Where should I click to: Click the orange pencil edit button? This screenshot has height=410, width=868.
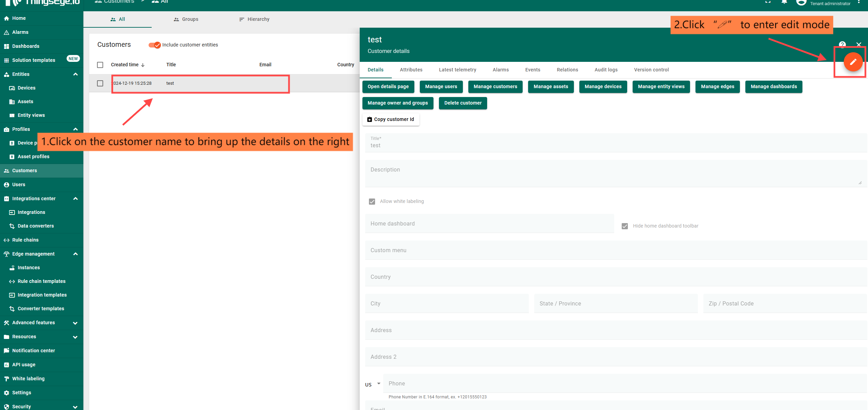pos(853,62)
